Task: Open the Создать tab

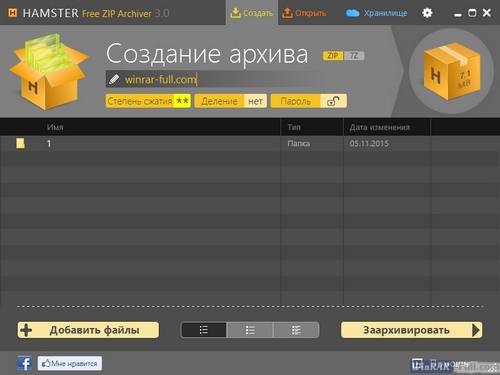Action: pos(252,13)
